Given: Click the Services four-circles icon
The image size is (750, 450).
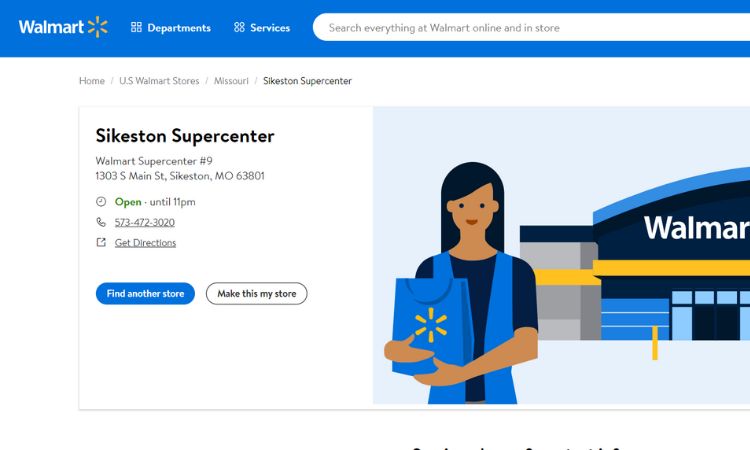Looking at the screenshot, I should coord(239,27).
